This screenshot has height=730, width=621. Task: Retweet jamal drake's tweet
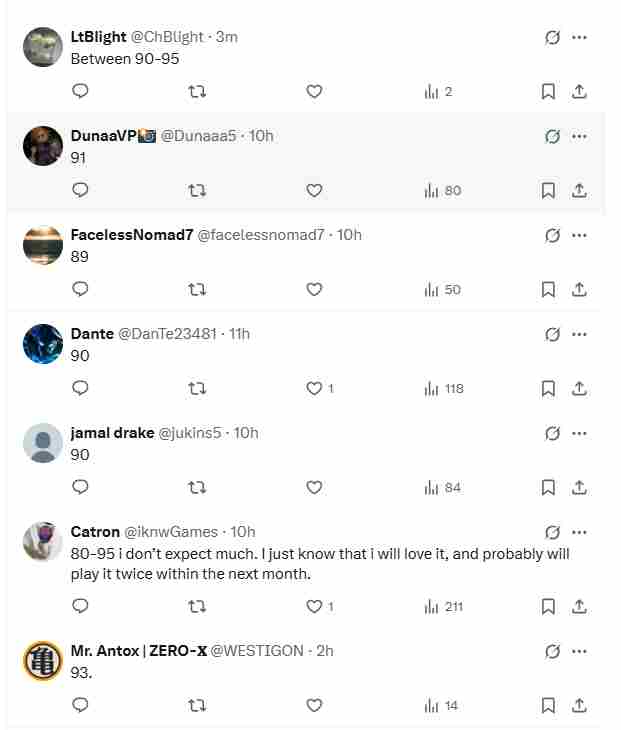point(197,487)
